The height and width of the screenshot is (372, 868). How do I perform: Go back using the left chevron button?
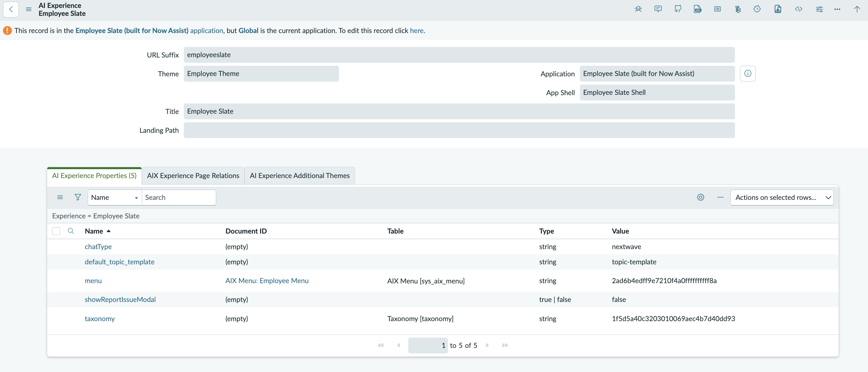11,9
